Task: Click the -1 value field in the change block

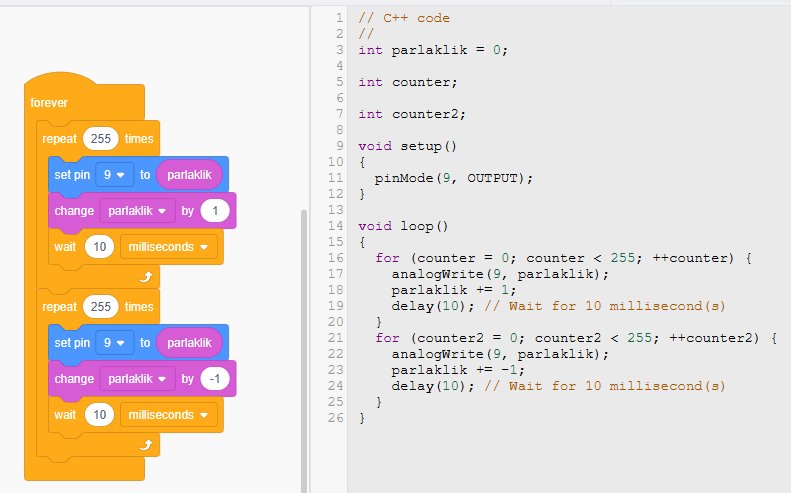Action: 215,379
